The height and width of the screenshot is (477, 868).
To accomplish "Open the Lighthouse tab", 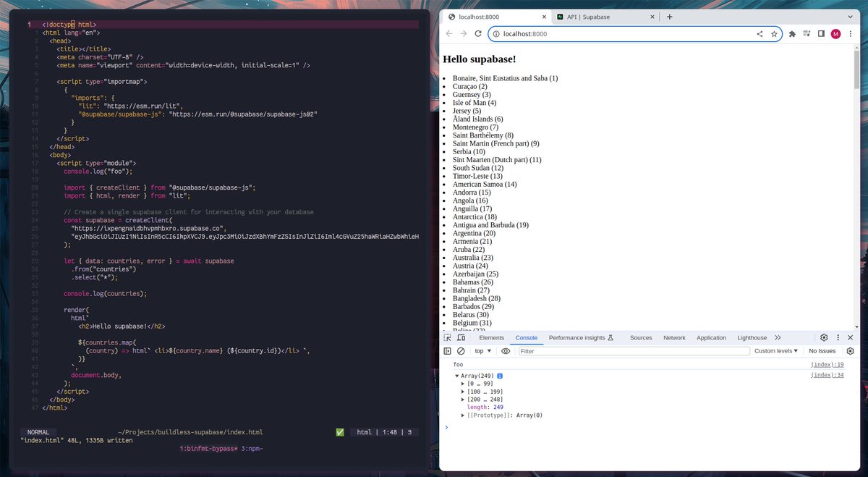I will 752,338.
